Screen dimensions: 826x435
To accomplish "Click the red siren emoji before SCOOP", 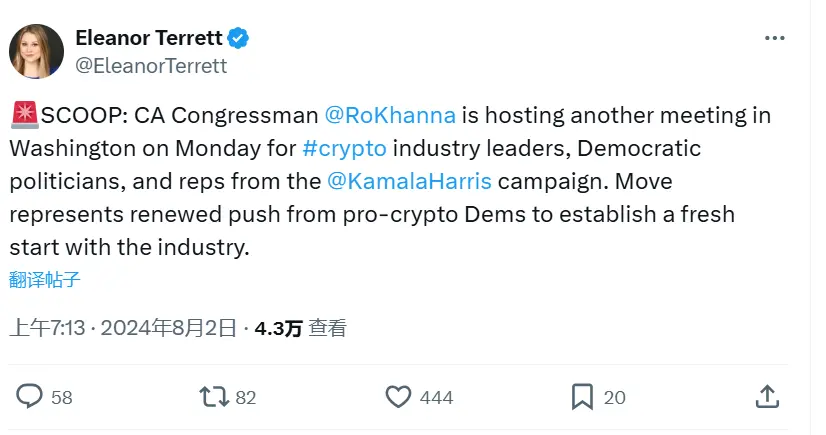I will (24, 115).
